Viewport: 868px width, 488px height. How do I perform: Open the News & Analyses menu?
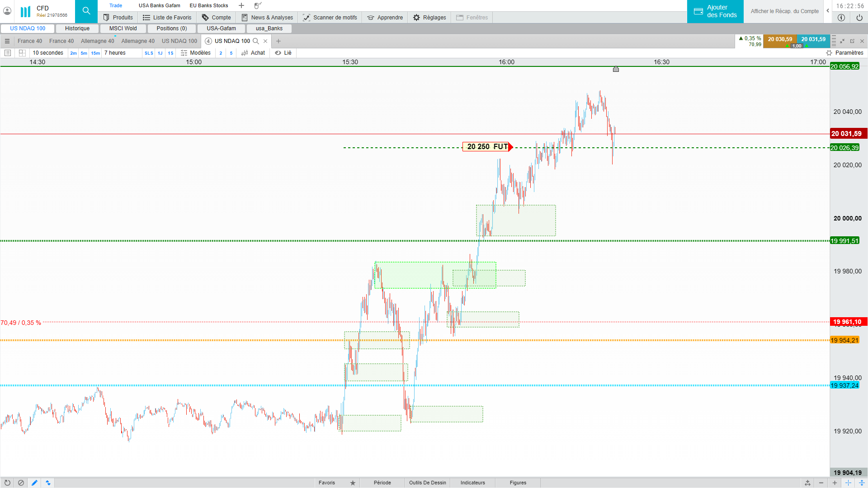pyautogui.click(x=267, y=18)
